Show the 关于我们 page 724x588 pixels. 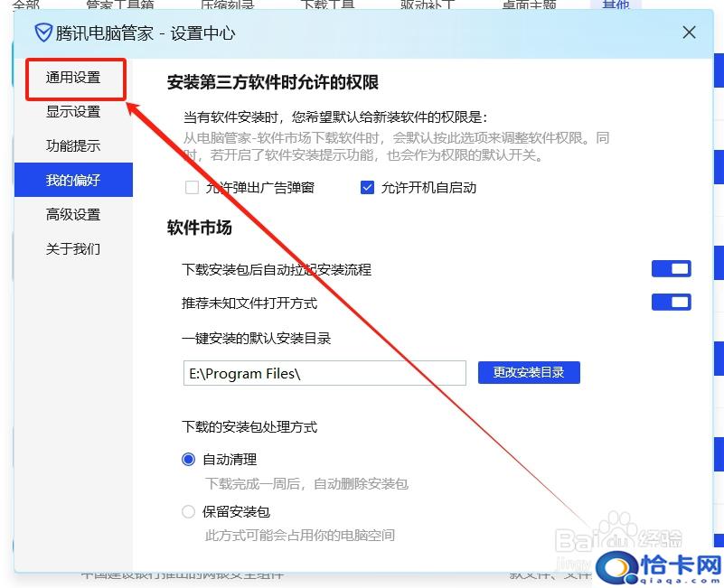tap(73, 248)
